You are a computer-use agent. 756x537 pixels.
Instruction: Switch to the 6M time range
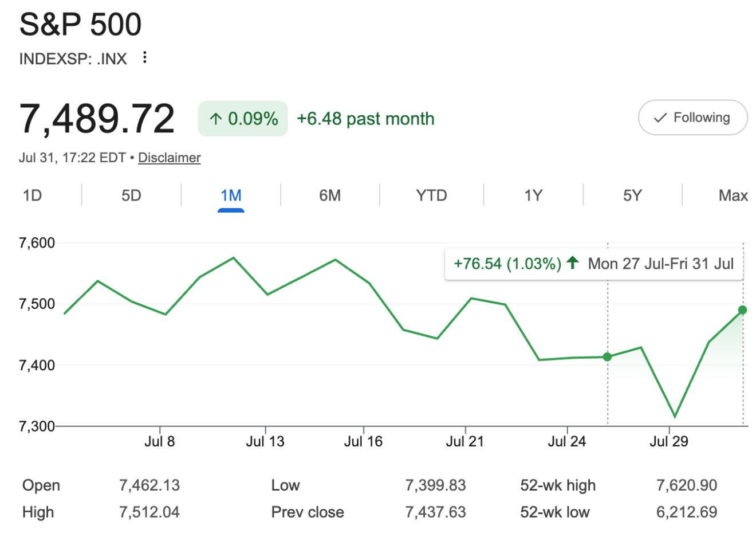pyautogui.click(x=330, y=195)
